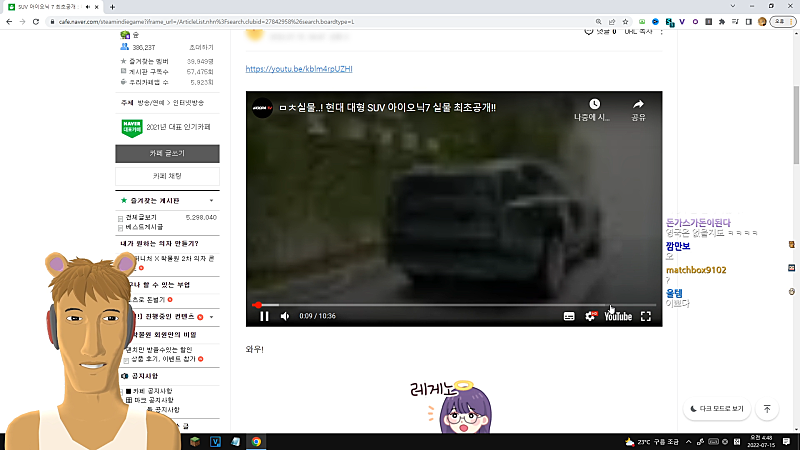Viewport: 800px width, 450px height.
Task: Click the 카페 채팅 button
Action: click(167, 176)
